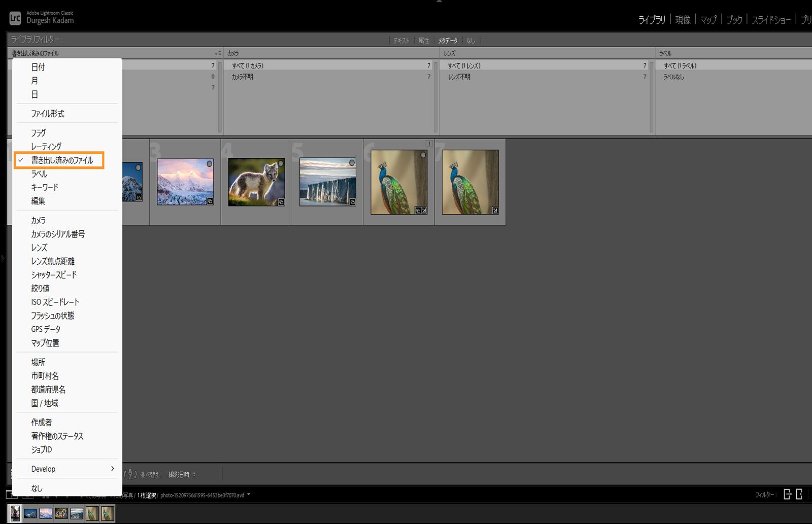The height and width of the screenshot is (524, 812).
Task: Switch to the マップ module
Action: tap(708, 20)
